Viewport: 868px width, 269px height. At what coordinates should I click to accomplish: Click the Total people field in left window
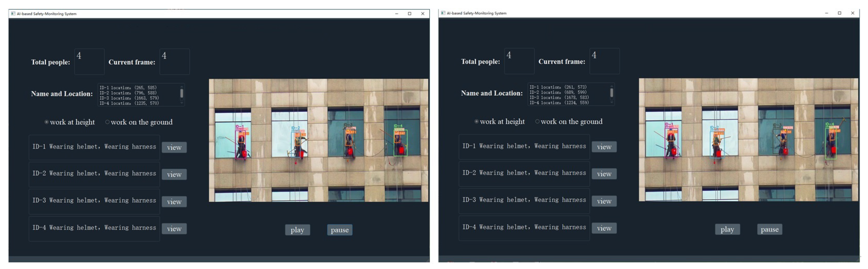point(89,62)
